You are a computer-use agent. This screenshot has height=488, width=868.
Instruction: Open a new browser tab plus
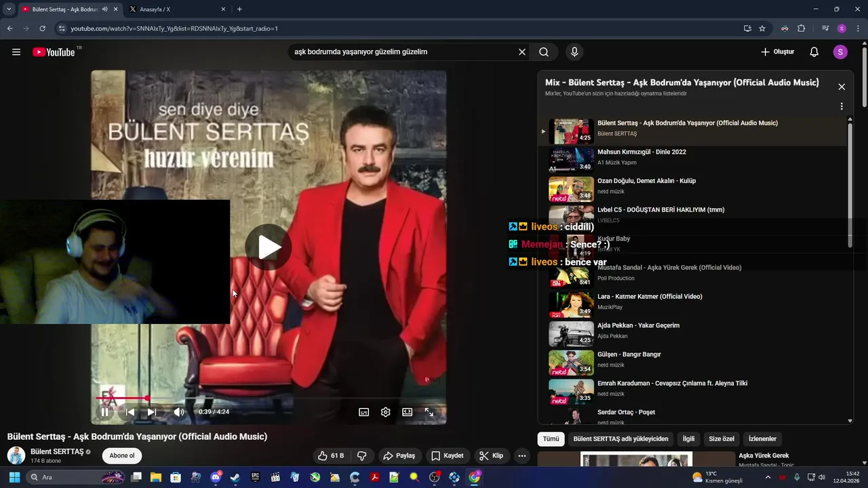point(239,9)
